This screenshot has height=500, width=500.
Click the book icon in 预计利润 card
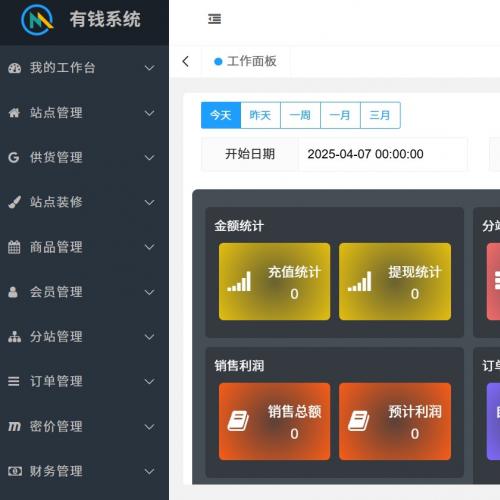[359, 421]
